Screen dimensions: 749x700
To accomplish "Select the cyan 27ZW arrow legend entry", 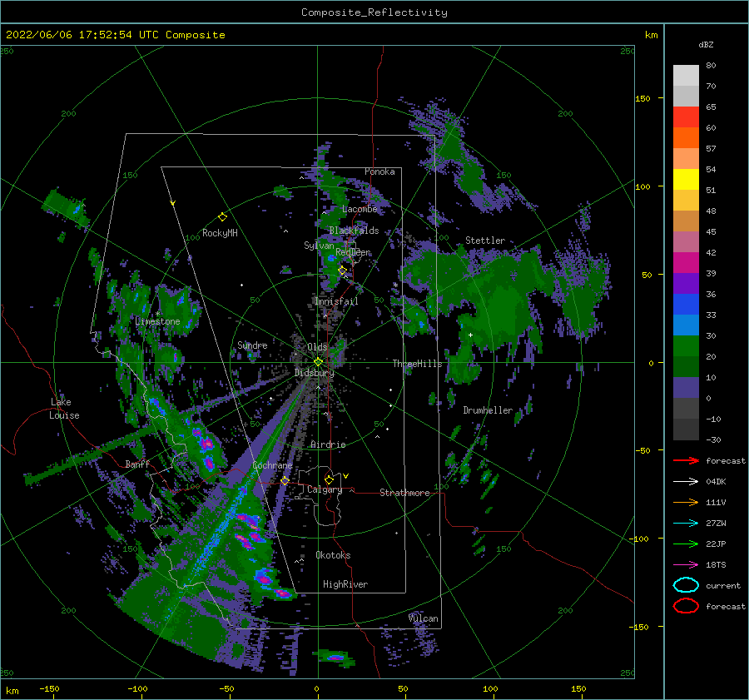I will click(686, 523).
